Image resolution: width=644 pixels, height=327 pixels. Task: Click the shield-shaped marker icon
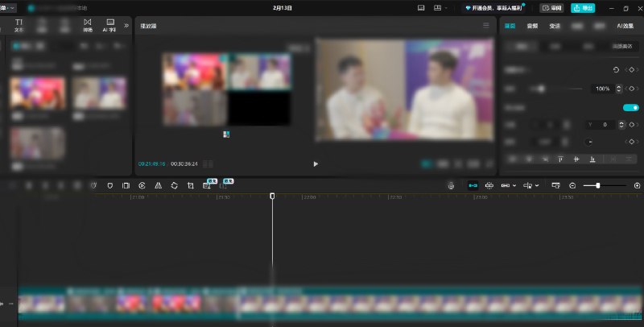[x=109, y=185]
